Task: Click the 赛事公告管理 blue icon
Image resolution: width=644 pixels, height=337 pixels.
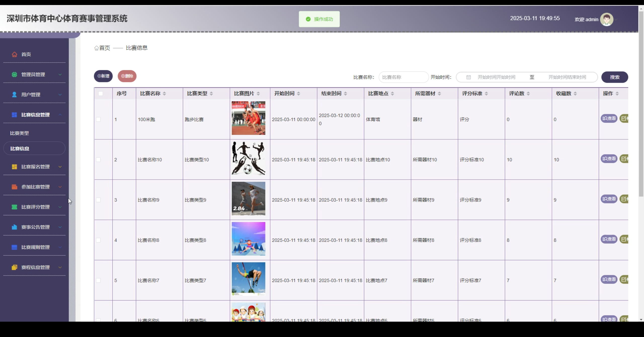Action: coord(14,227)
